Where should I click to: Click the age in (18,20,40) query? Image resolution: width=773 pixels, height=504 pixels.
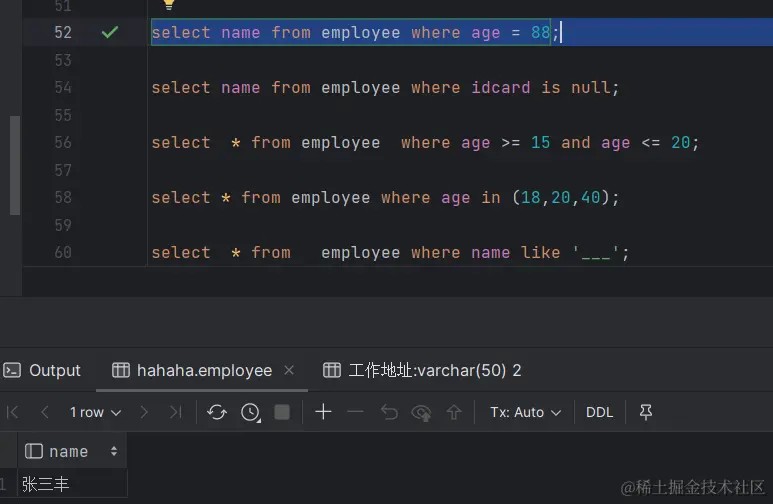[x=385, y=198]
